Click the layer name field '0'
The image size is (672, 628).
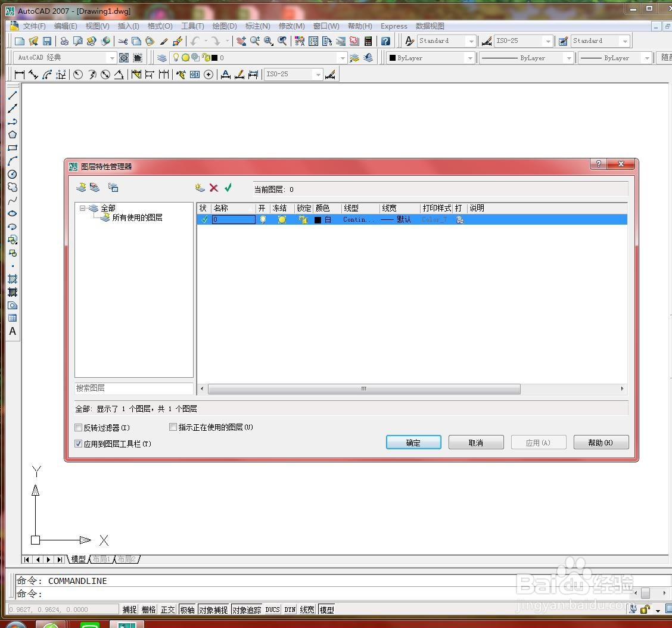pos(234,219)
